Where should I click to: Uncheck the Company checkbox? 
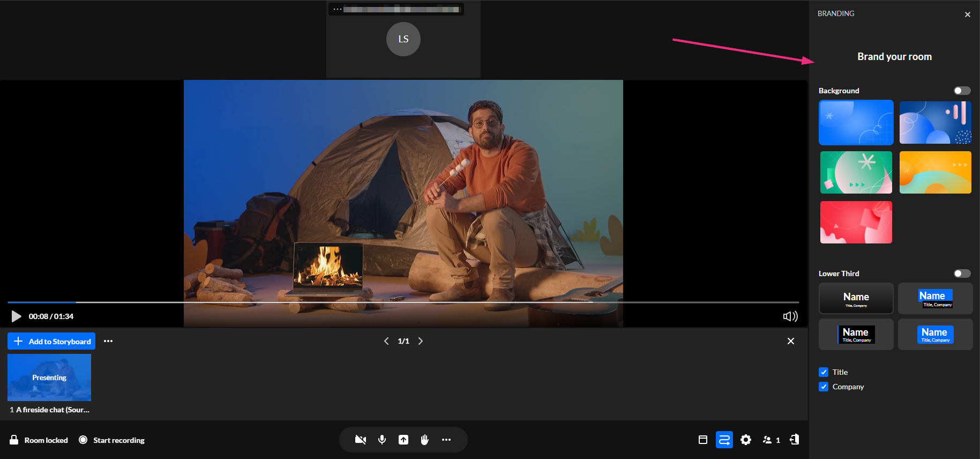pyautogui.click(x=824, y=387)
